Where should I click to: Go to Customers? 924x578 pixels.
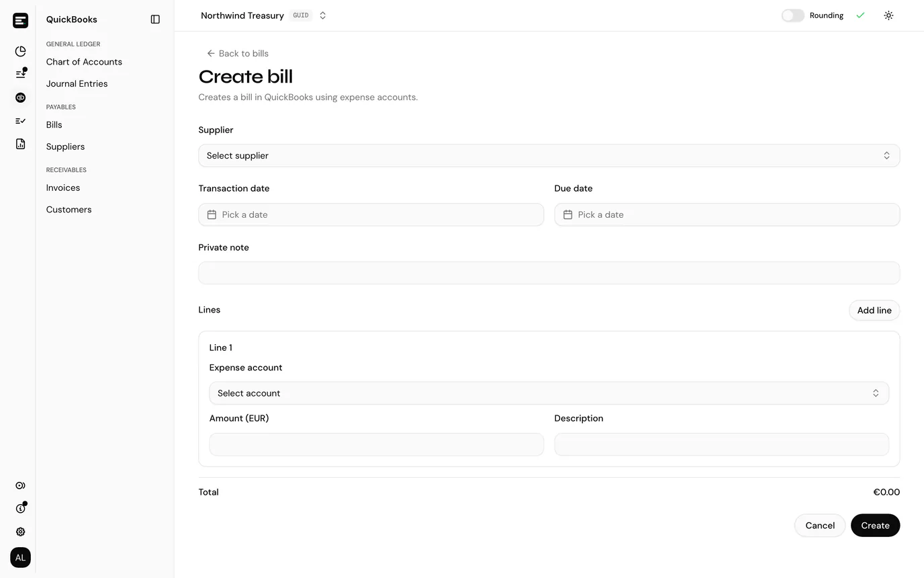coord(68,210)
